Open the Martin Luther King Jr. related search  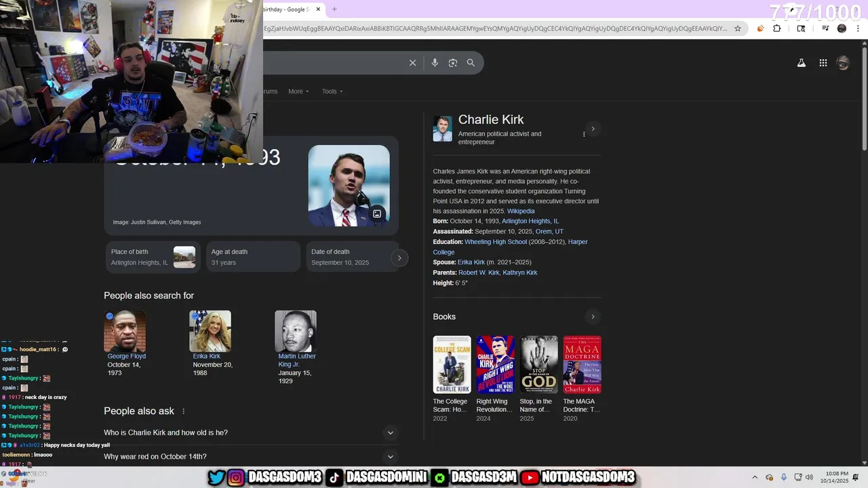click(x=296, y=348)
